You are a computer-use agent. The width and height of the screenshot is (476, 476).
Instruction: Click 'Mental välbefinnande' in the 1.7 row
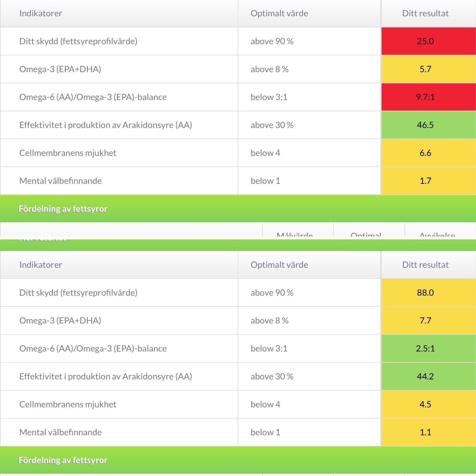tap(60, 181)
